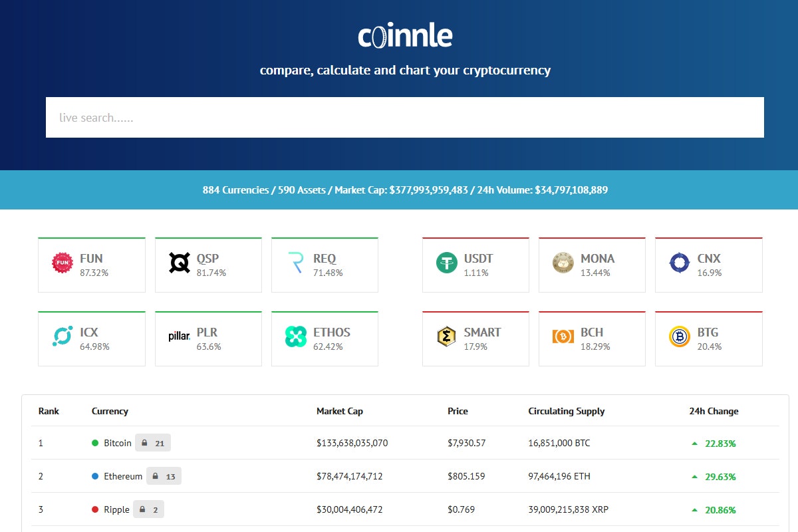Expand Ripple's 24h gain indicator

click(x=694, y=509)
